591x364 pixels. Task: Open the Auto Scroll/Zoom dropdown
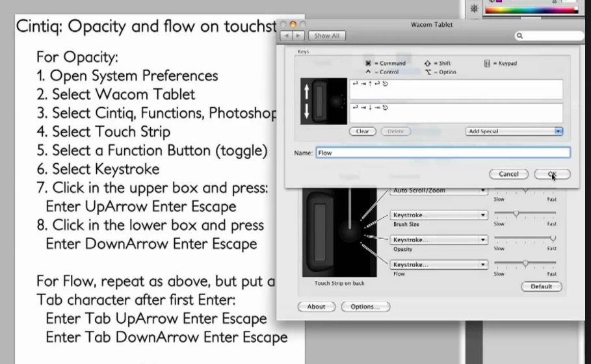[439, 190]
